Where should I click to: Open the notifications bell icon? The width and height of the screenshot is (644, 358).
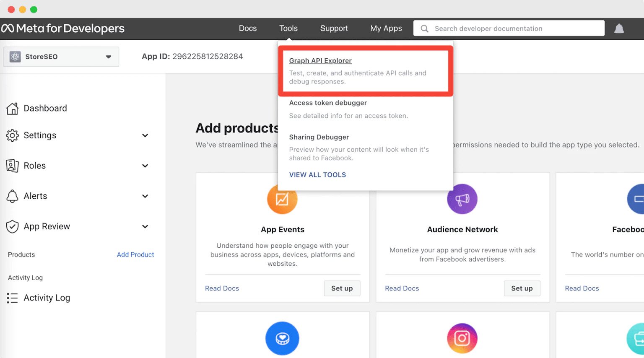[x=619, y=29]
